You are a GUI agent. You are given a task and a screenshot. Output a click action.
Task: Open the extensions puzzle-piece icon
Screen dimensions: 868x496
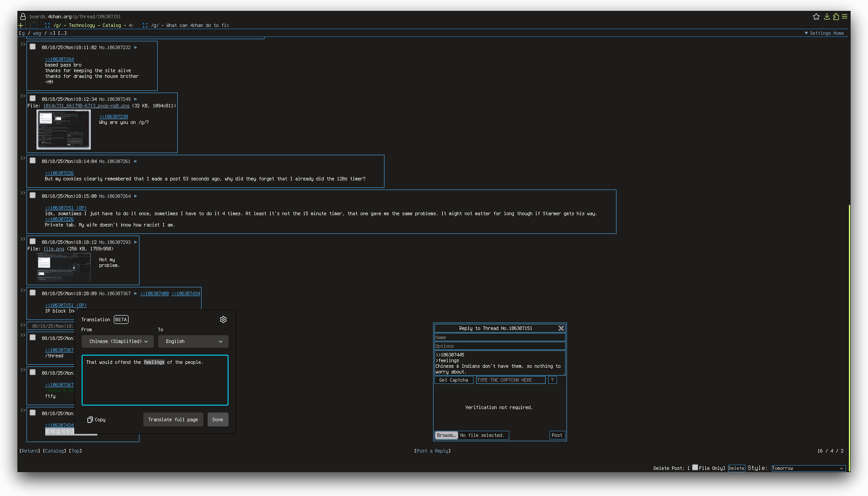[836, 17]
